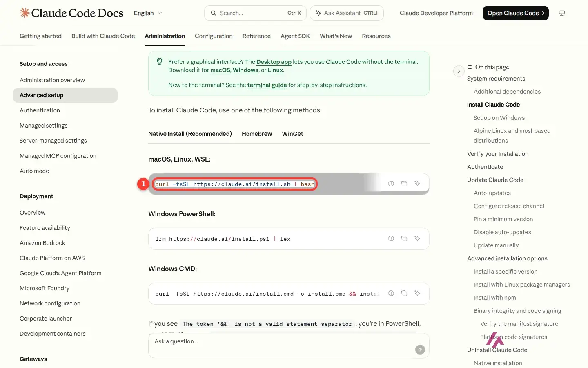Open the terminal guide link
588x368 pixels.
pos(267,85)
